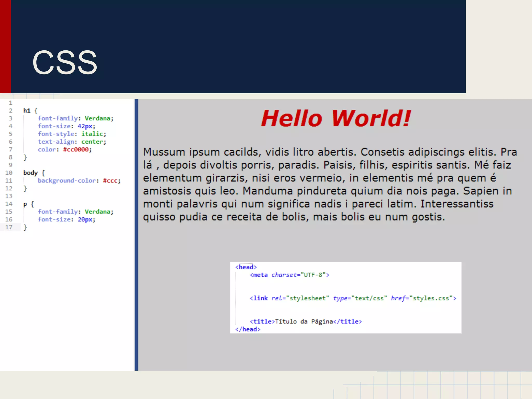Screen dimensions: 532x399
Task: Click the opening <head> tag
Action: pyautogui.click(x=246, y=267)
